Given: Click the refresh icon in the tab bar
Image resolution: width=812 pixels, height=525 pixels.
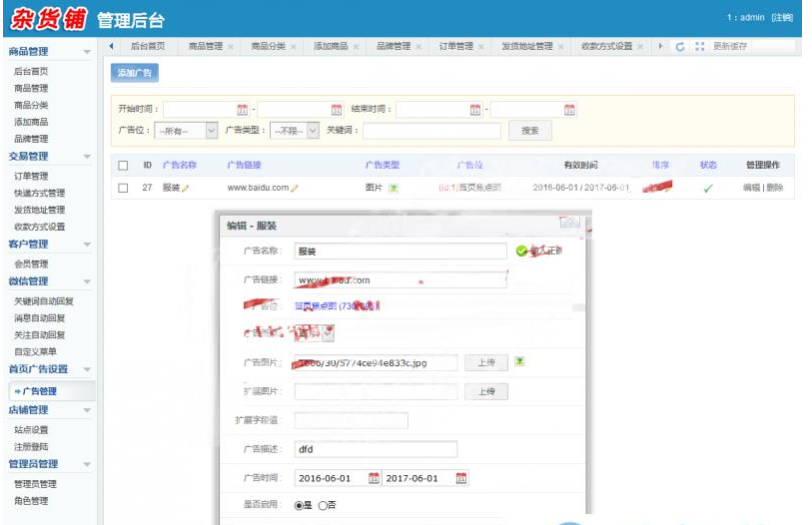Looking at the screenshot, I should (x=680, y=47).
